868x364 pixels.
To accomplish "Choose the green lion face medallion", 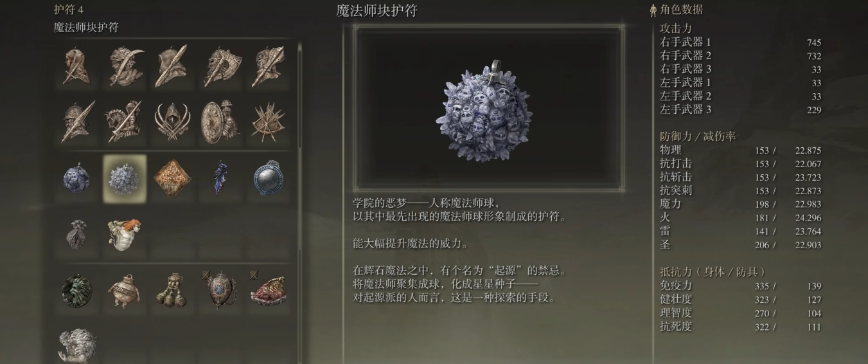I will (x=76, y=291).
